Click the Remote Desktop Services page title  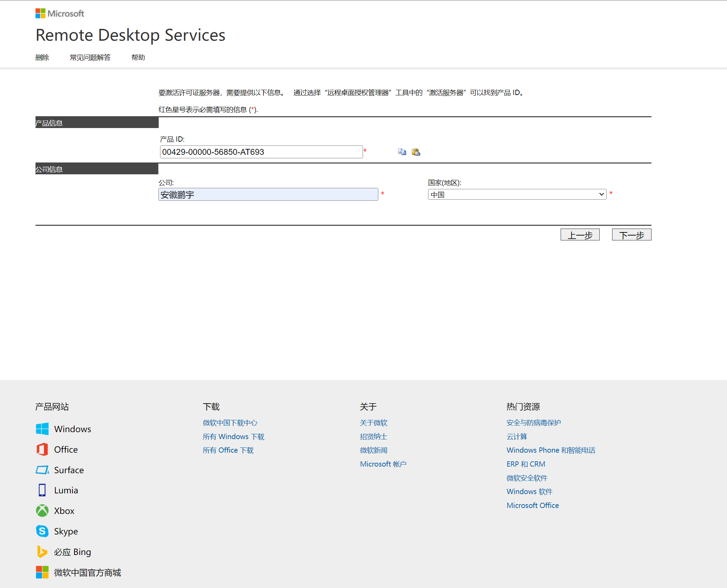[131, 35]
